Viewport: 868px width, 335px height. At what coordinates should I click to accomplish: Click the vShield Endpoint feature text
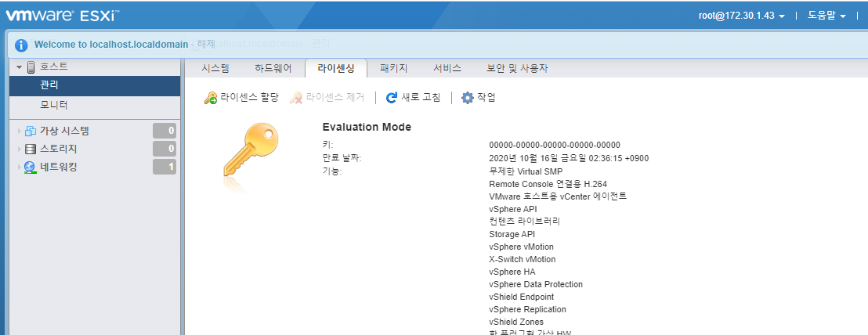point(522,297)
